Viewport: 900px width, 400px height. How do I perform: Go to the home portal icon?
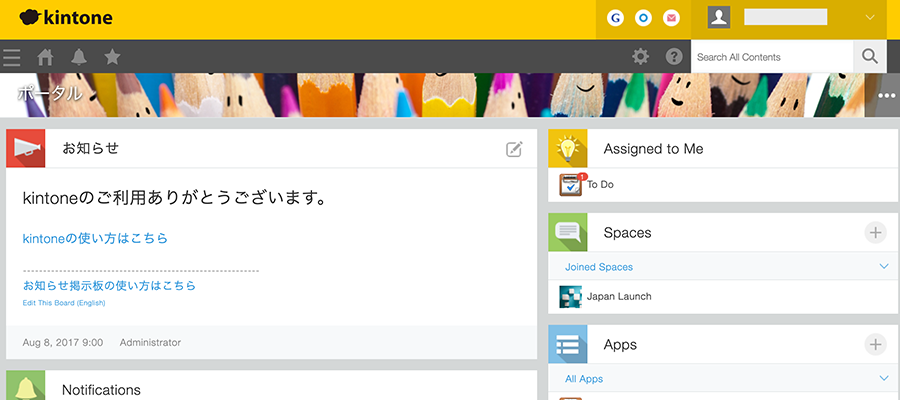pyautogui.click(x=45, y=57)
